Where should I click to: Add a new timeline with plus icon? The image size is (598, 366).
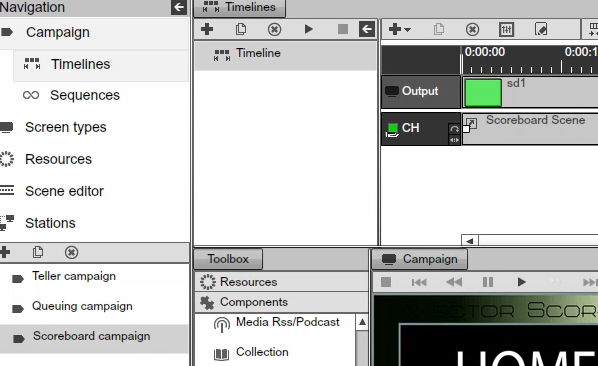tap(207, 29)
